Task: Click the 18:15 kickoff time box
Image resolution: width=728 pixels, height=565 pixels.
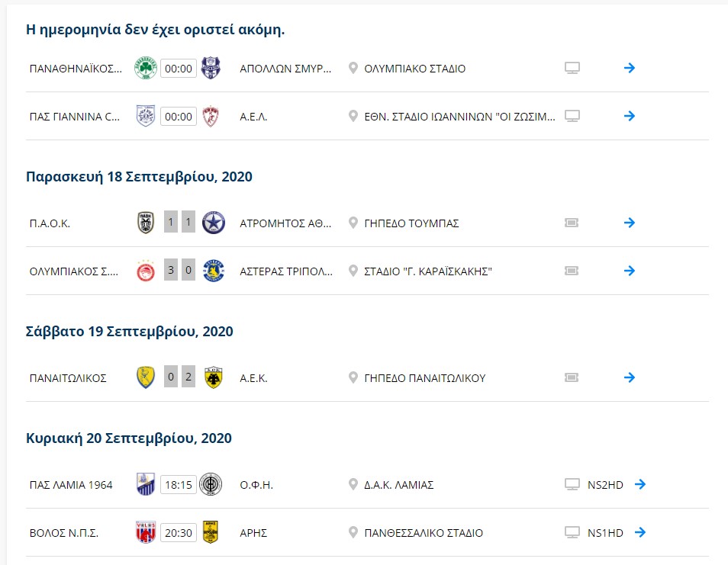Action: click(x=179, y=485)
